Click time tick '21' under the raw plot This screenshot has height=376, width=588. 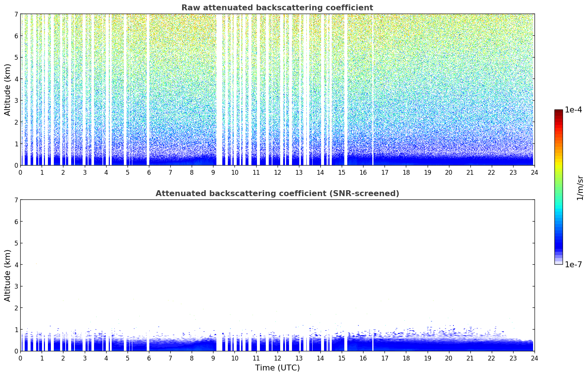pos(470,172)
